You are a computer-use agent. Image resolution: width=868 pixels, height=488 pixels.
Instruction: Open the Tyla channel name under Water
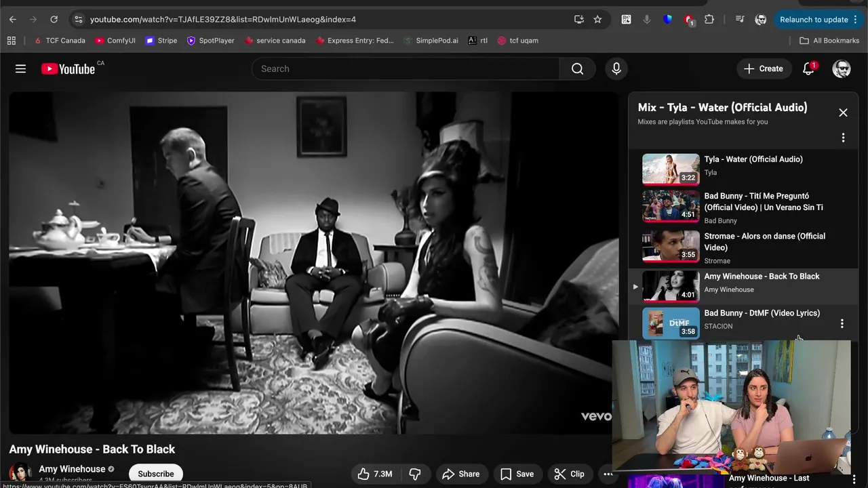(710, 172)
